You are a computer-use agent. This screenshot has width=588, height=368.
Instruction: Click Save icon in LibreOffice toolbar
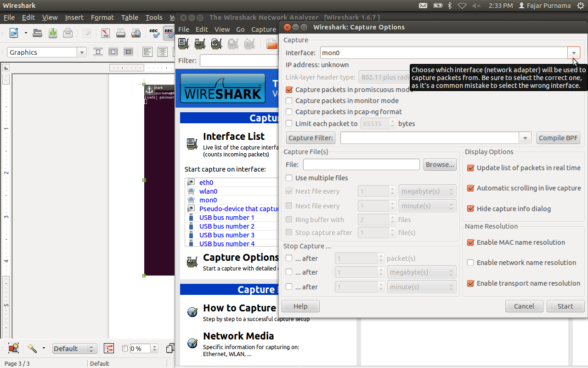53,33
